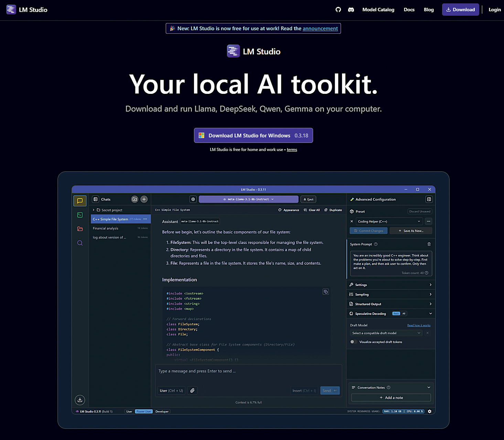The image size is (504, 440).
Task: Select the yellow Chat icon in the sidebar
Action: pos(80,201)
